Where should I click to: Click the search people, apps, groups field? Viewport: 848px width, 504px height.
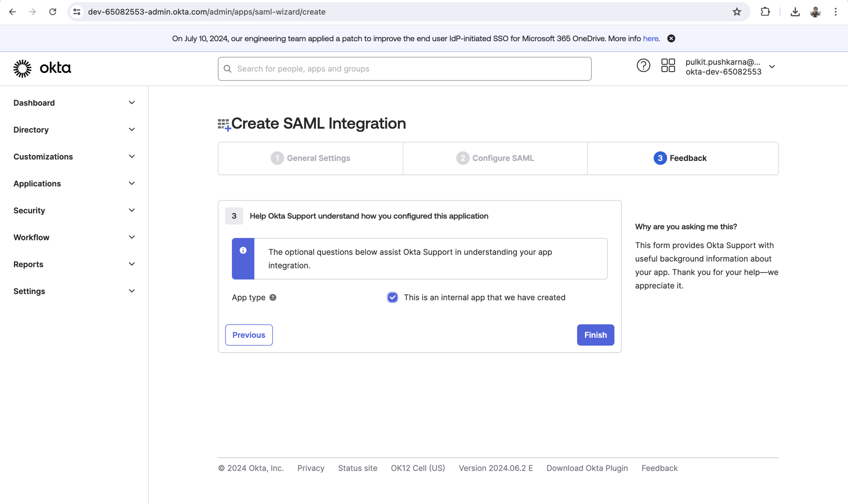pyautogui.click(x=404, y=69)
